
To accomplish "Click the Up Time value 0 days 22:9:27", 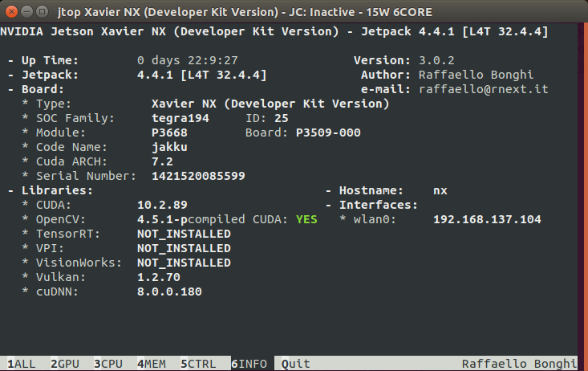I will click(x=188, y=60).
